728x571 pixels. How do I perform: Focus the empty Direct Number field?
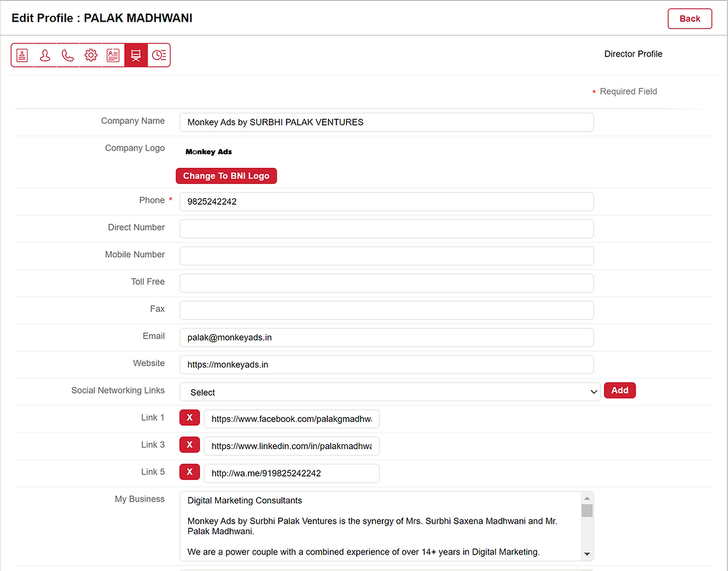coord(386,228)
